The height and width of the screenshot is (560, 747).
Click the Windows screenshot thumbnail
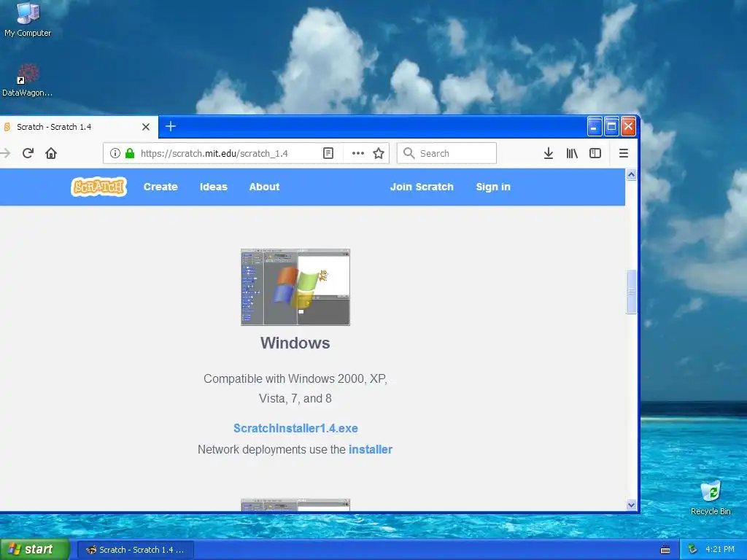pos(295,287)
